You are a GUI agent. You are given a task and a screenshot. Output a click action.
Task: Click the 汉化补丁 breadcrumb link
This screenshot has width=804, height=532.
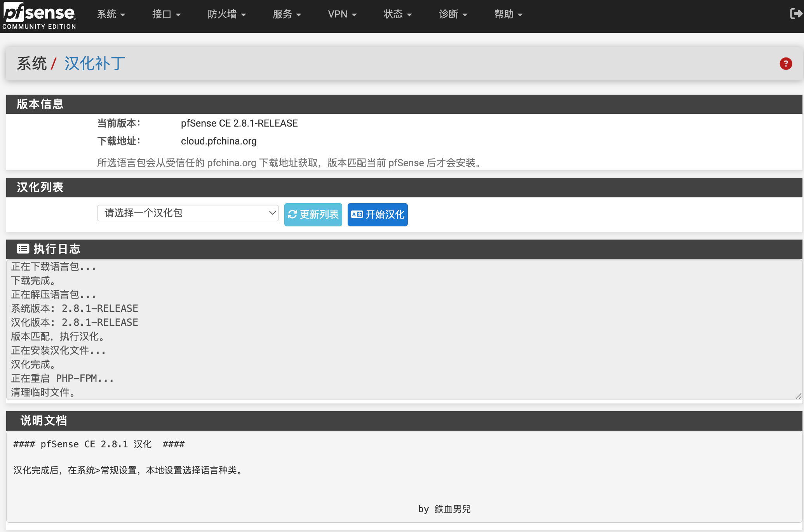click(x=95, y=64)
